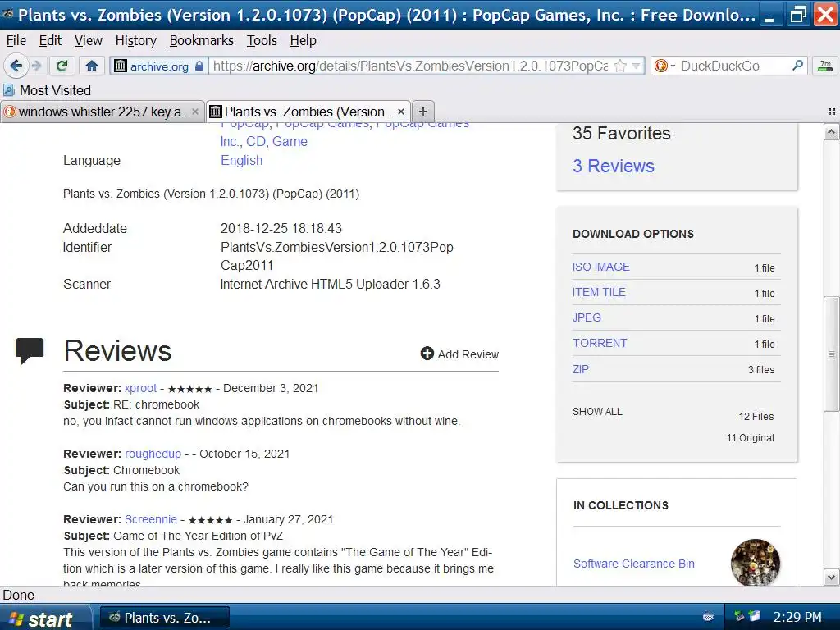Click the padlock security icon
Viewport: 840px width, 630px height.
(199, 66)
